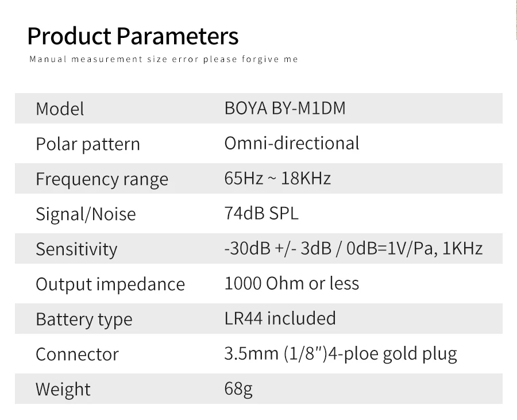Click the manual measurement disclaimer subtitle
Screen dimensions: 517x420
[164, 59]
